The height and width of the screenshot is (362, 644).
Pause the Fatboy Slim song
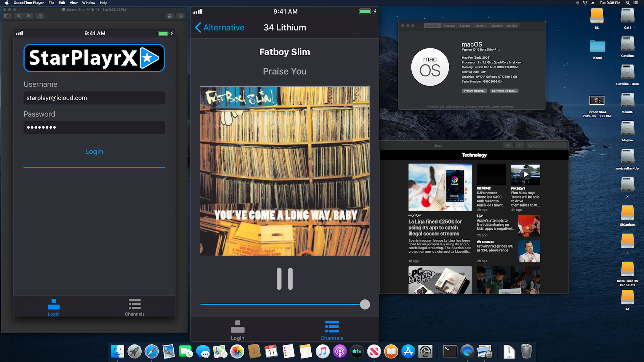pyautogui.click(x=285, y=279)
